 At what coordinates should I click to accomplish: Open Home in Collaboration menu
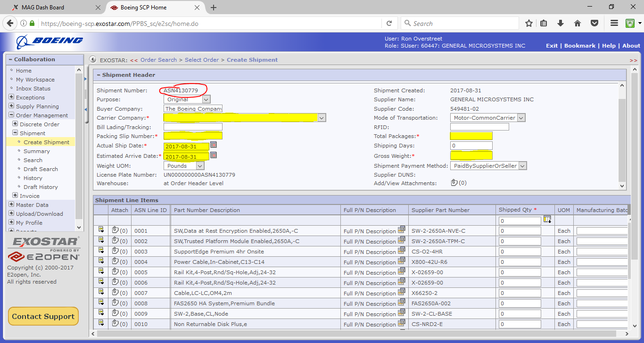point(24,71)
